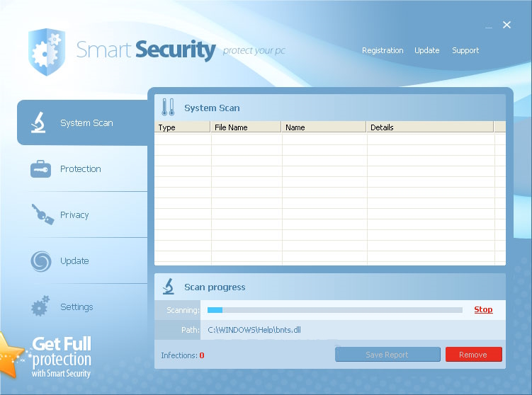Screen dimensions: 532x395
Task: Stop the running scan
Action: coord(483,309)
